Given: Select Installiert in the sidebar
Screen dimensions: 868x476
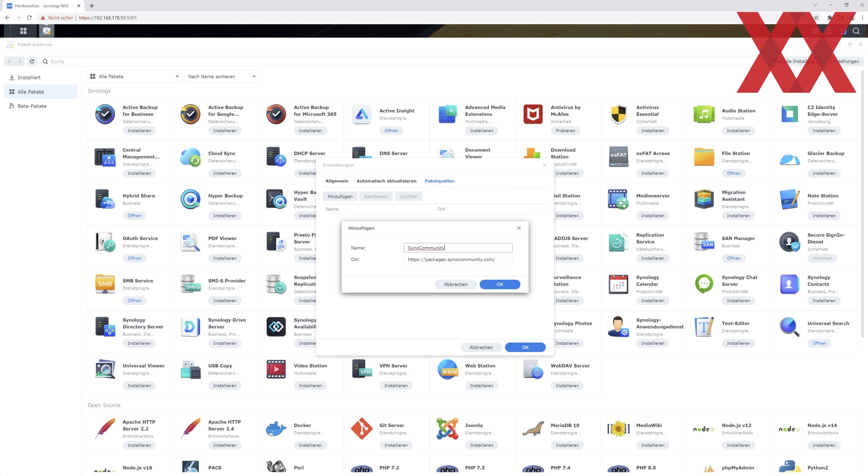Looking at the screenshot, I should click(41, 77).
